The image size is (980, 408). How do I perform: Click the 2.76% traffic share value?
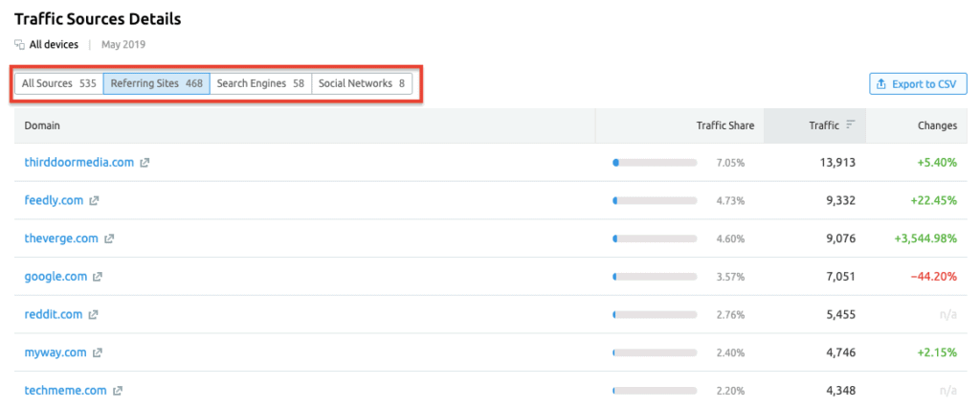(x=730, y=315)
